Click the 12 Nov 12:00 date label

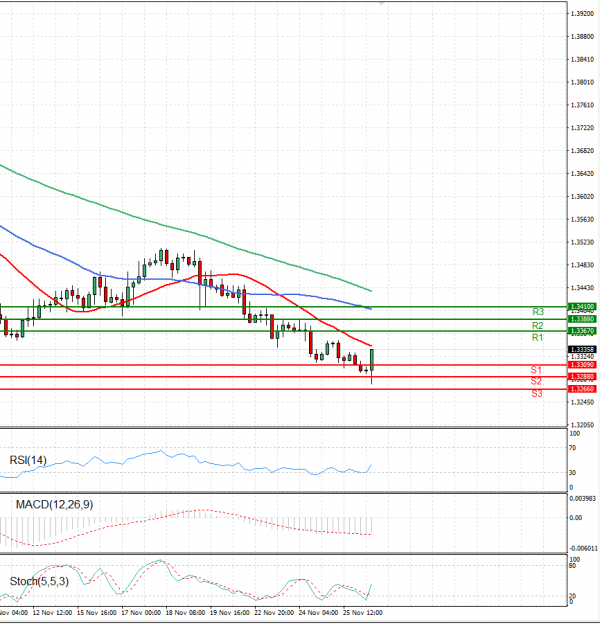(x=53, y=613)
